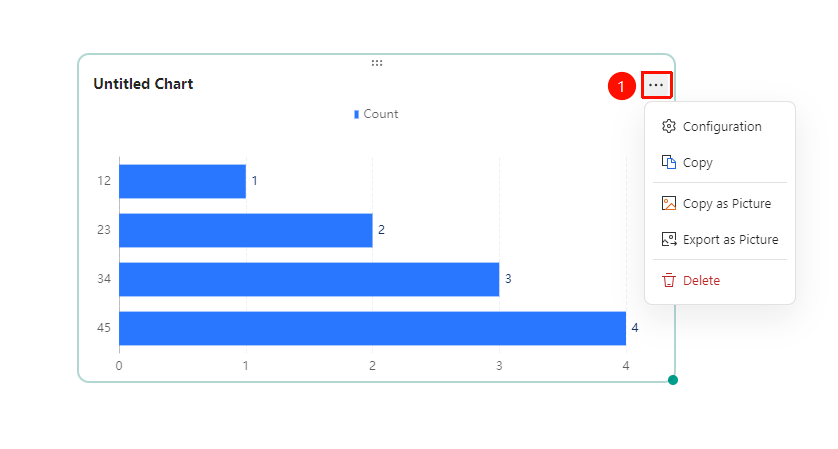Screen dimensions: 838x449
Task: Click the bar for category 23
Action: click(x=246, y=230)
